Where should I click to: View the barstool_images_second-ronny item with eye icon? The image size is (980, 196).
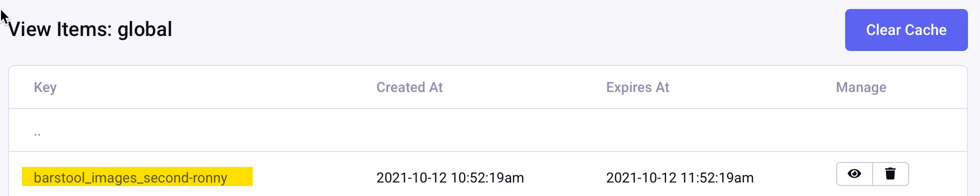tap(854, 174)
